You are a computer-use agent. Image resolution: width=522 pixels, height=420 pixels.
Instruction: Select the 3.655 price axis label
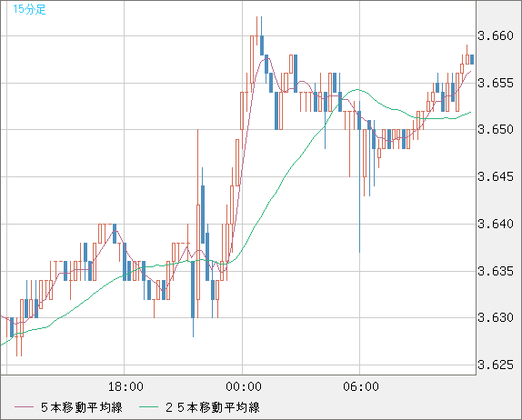(x=496, y=83)
